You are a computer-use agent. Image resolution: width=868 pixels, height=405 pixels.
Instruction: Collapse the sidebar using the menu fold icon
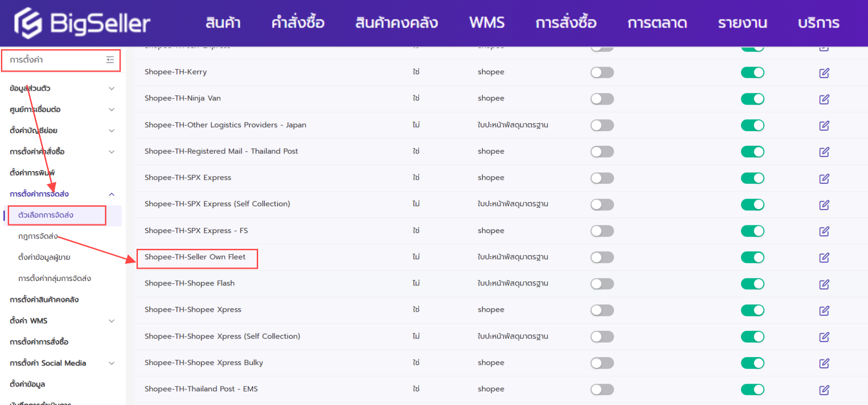click(x=110, y=60)
